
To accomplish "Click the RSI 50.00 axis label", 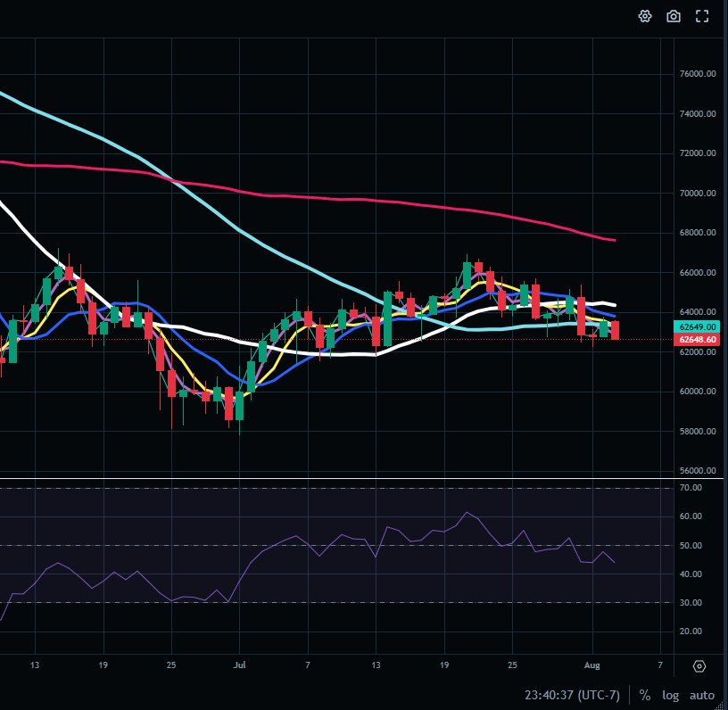I will point(691,545).
